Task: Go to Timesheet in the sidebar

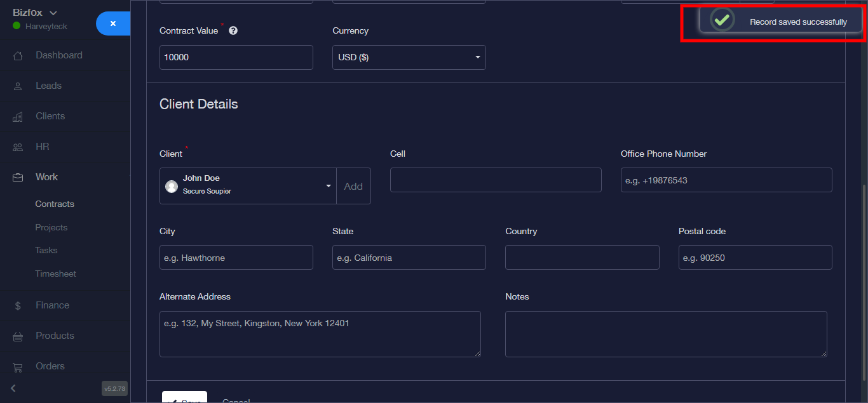Action: (55, 274)
